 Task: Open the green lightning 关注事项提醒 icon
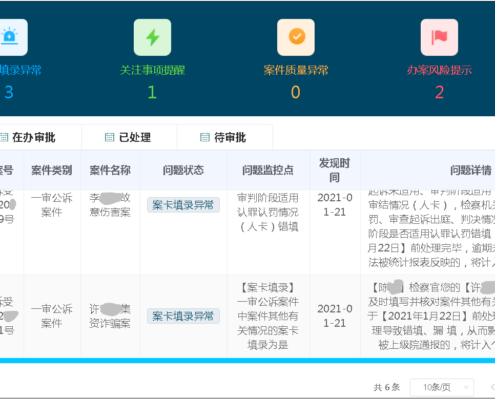click(x=152, y=37)
